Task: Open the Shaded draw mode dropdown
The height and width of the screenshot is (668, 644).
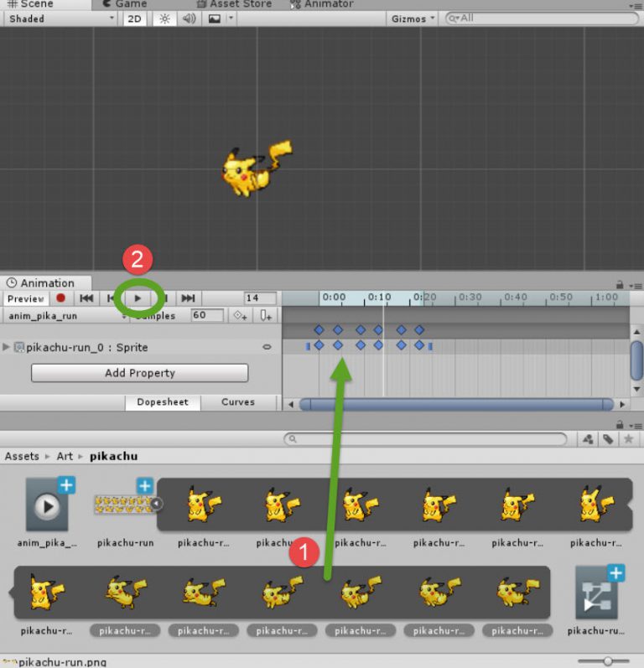Action: point(62,18)
